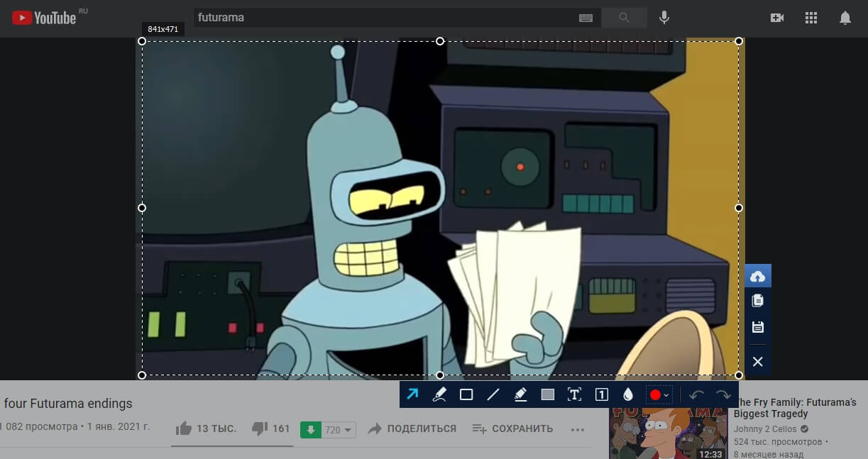This screenshot has width=868, height=459.
Task: Upload screenshot to cloud
Action: [x=757, y=276]
